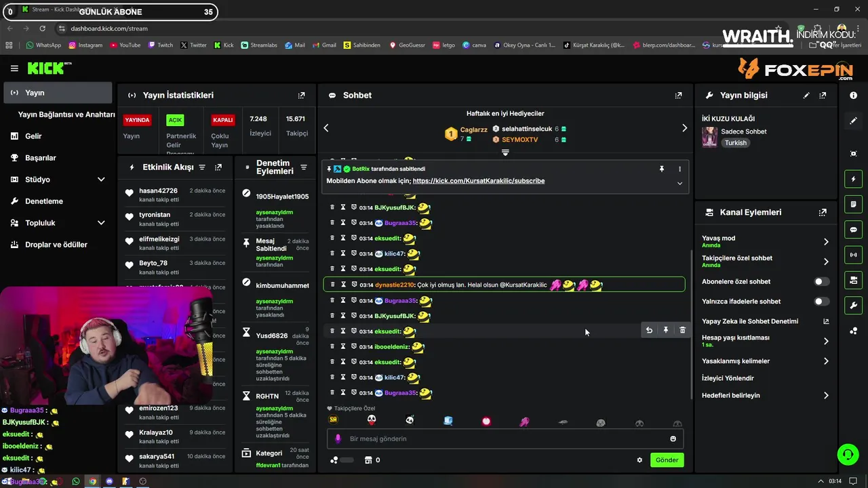The width and height of the screenshot is (868, 488).
Task: Pop out the Kanal Eylemleri panel
Action: click(823, 212)
